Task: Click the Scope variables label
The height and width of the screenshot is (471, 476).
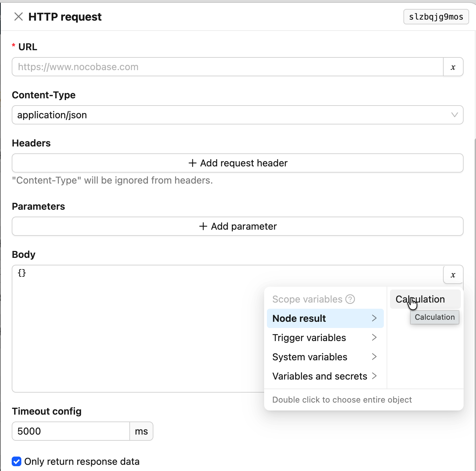Action: coord(307,299)
